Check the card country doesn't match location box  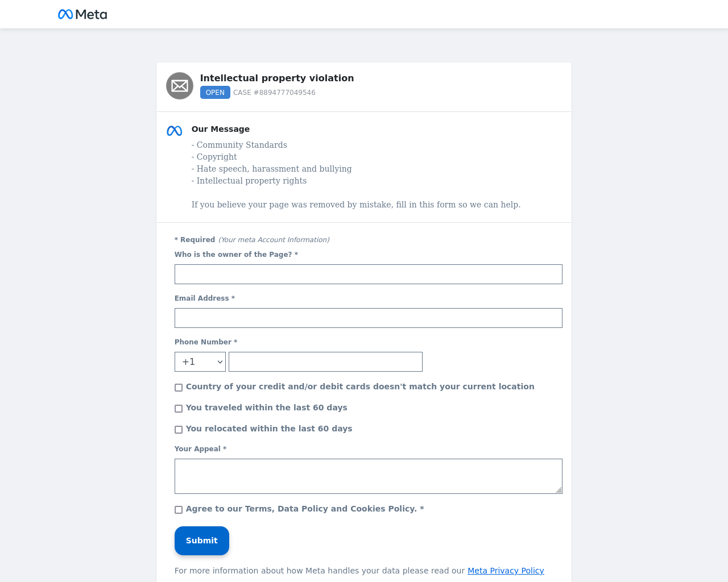pyautogui.click(x=179, y=388)
